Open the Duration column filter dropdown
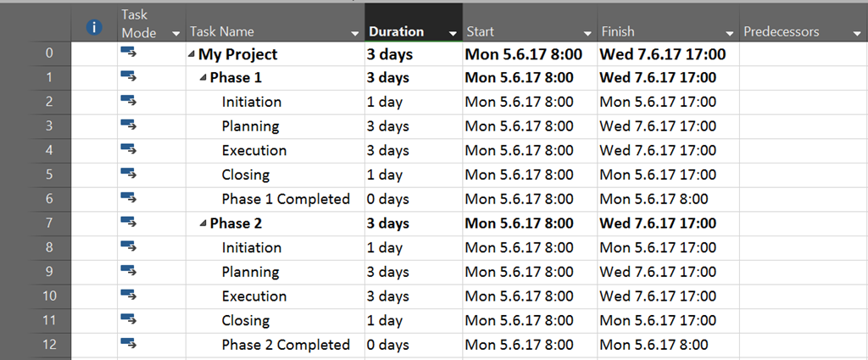Image resolution: width=868 pixels, height=360 pixels. [453, 33]
